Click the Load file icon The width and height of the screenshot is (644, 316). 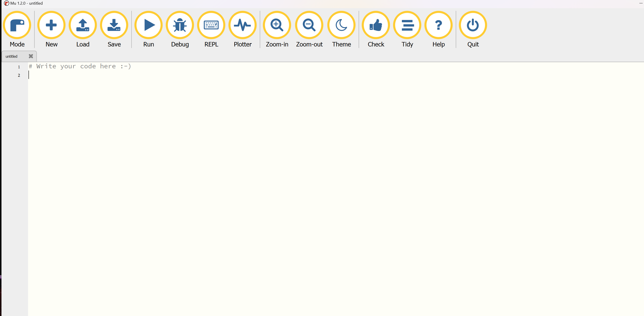(83, 25)
